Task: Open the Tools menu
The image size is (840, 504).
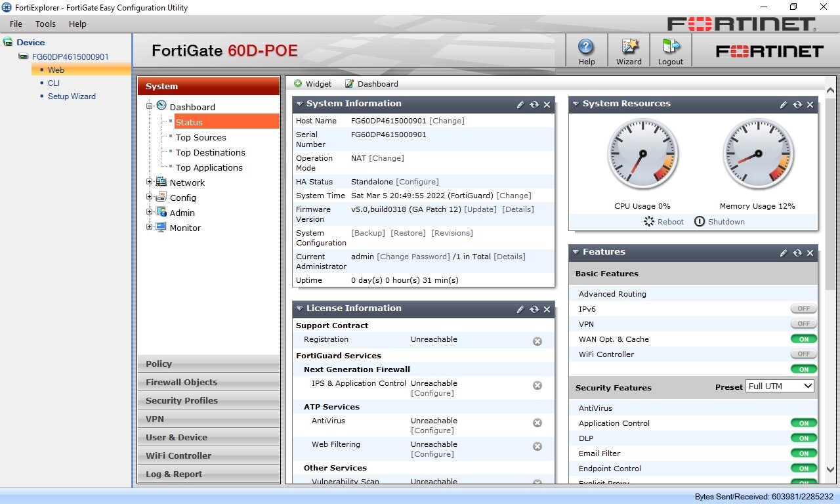Action: (45, 24)
